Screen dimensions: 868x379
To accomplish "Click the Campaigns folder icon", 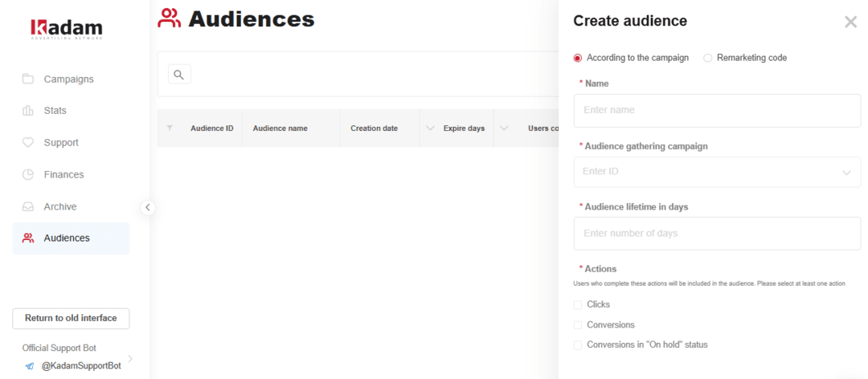I will tap(28, 79).
